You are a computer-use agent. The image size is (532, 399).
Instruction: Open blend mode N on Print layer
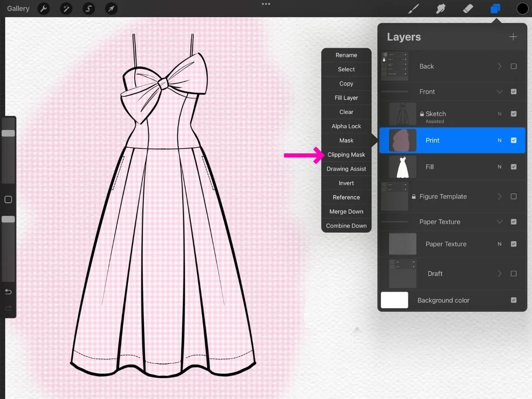pyautogui.click(x=500, y=141)
